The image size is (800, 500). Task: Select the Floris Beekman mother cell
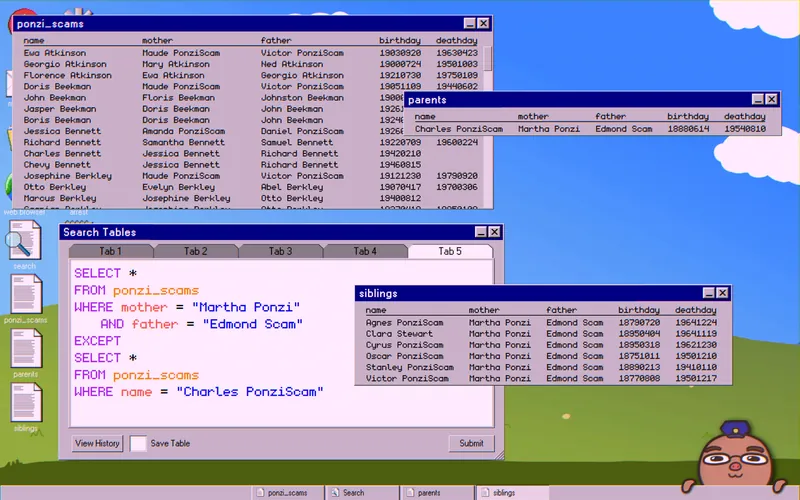178,97
